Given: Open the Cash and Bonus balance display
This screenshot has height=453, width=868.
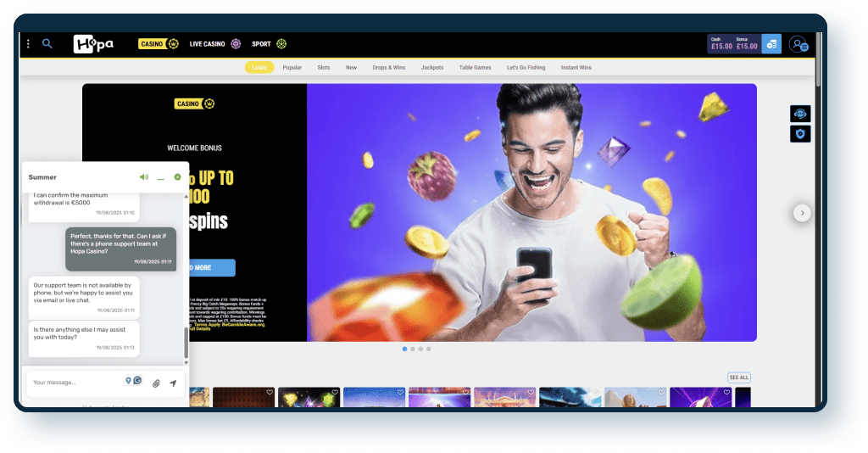Looking at the screenshot, I should click(x=734, y=44).
